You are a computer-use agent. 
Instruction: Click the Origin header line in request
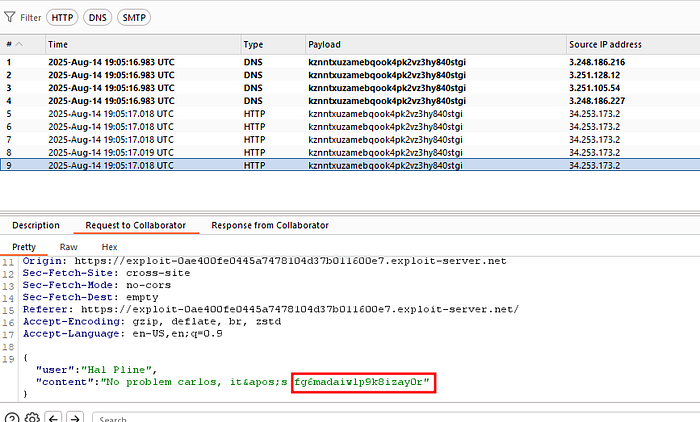[264, 261]
